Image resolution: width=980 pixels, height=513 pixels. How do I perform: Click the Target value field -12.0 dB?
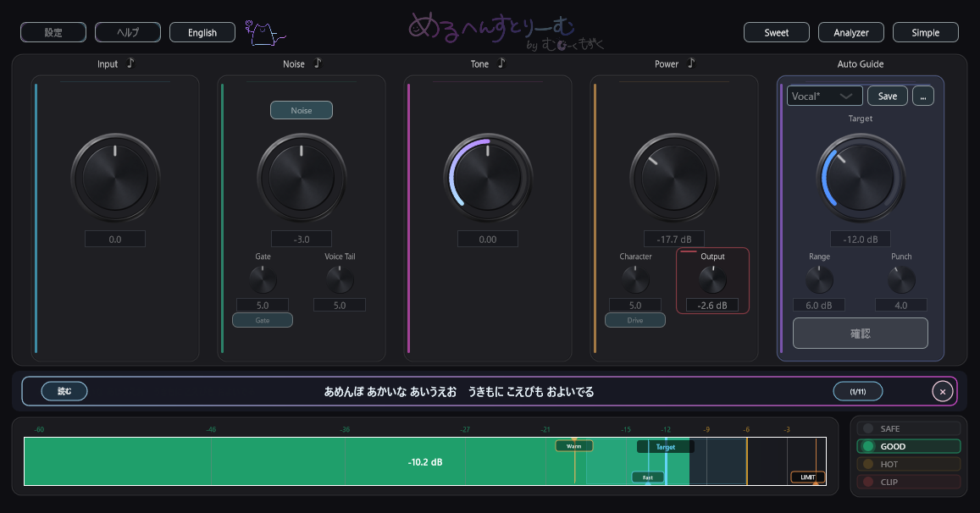click(860, 239)
